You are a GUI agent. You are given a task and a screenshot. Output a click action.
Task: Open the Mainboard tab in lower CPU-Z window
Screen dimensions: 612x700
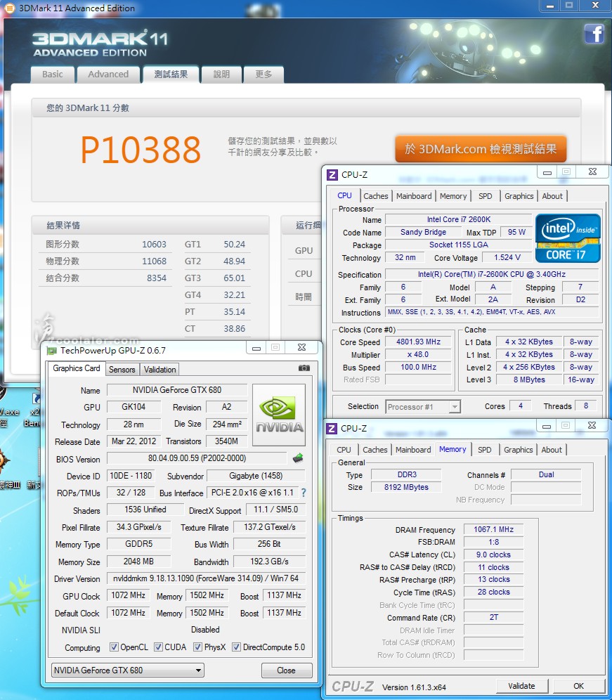(x=413, y=450)
